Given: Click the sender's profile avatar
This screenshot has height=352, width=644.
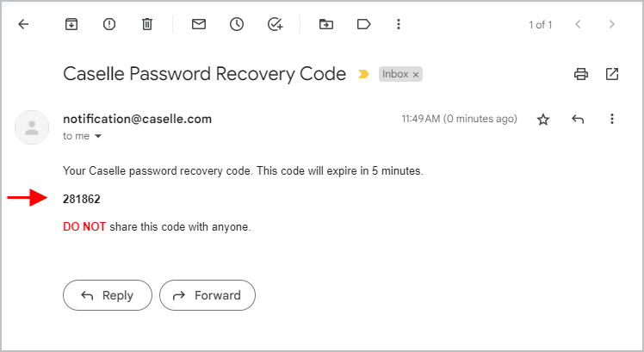Looking at the screenshot, I should tap(32, 127).
